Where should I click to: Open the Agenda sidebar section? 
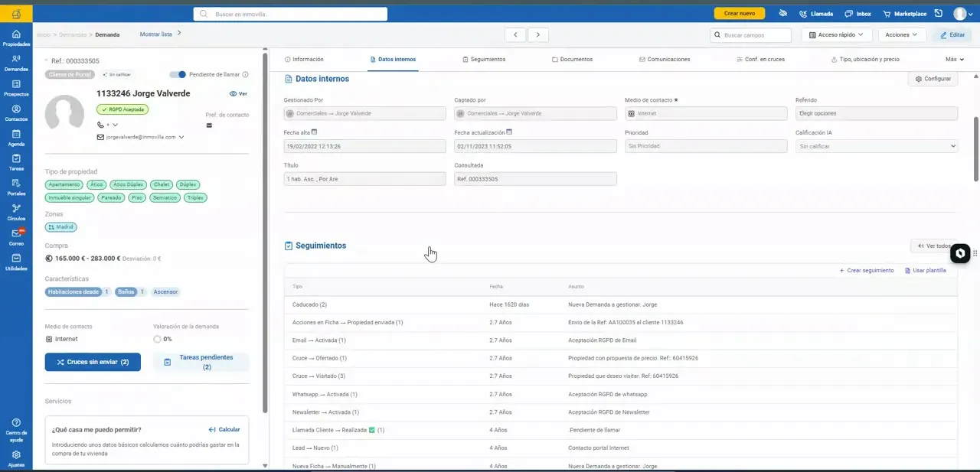coord(16,138)
